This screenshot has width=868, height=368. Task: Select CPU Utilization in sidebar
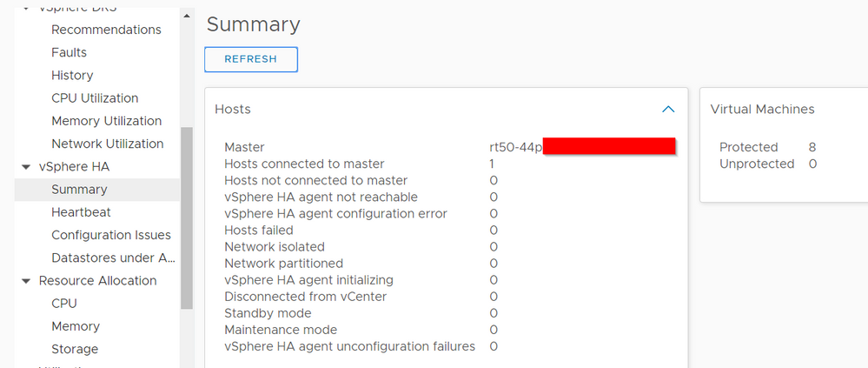95,98
